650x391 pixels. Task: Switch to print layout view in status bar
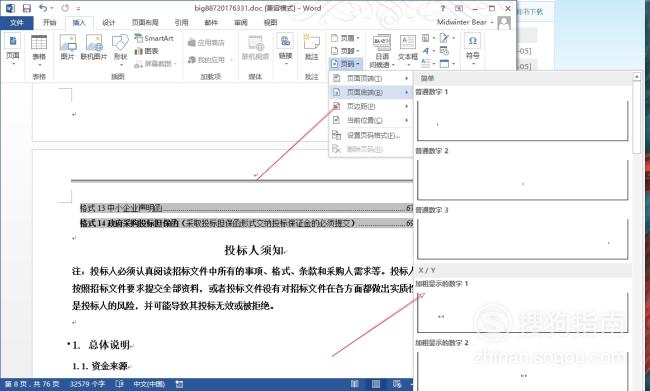point(376,384)
